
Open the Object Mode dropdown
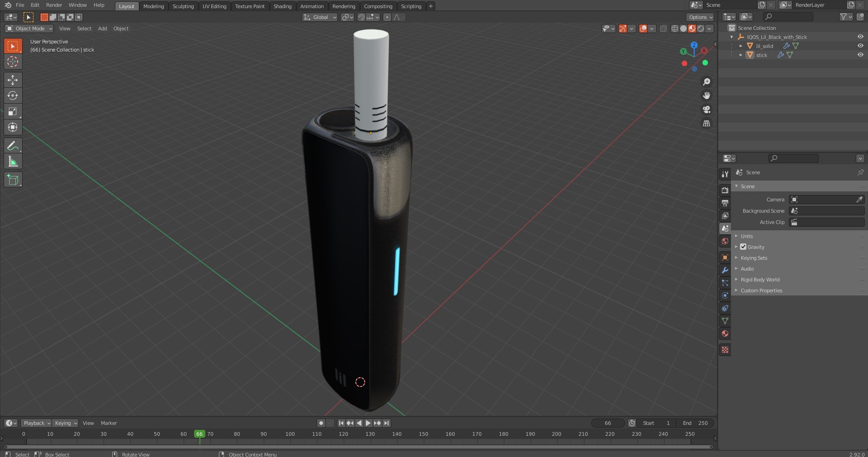point(29,29)
